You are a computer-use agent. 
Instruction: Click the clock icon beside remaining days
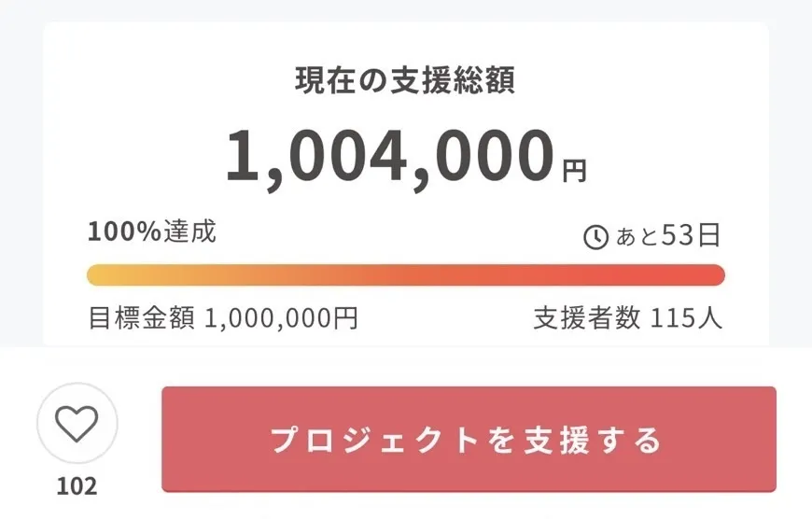coord(595,237)
